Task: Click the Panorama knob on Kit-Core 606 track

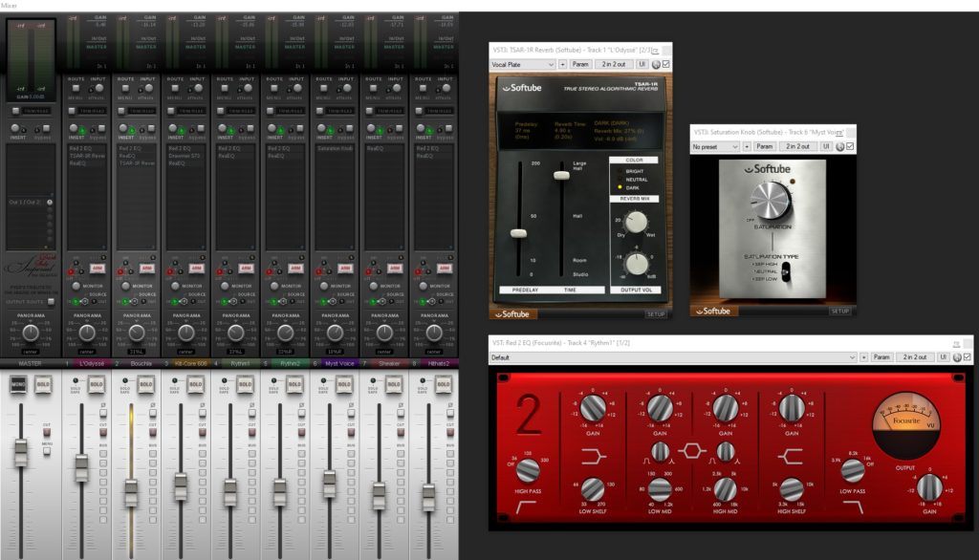Action: click(x=186, y=333)
